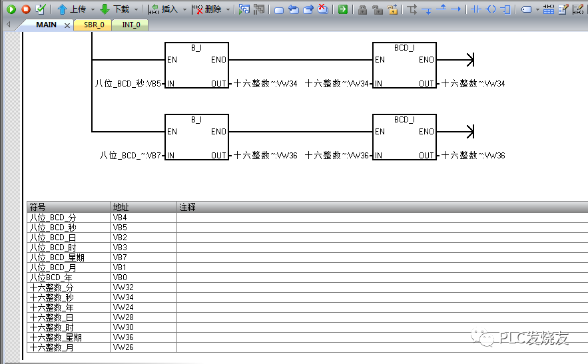Click the Unforce All lock icon
Screen dimensions: 588x364
click(x=393, y=9)
